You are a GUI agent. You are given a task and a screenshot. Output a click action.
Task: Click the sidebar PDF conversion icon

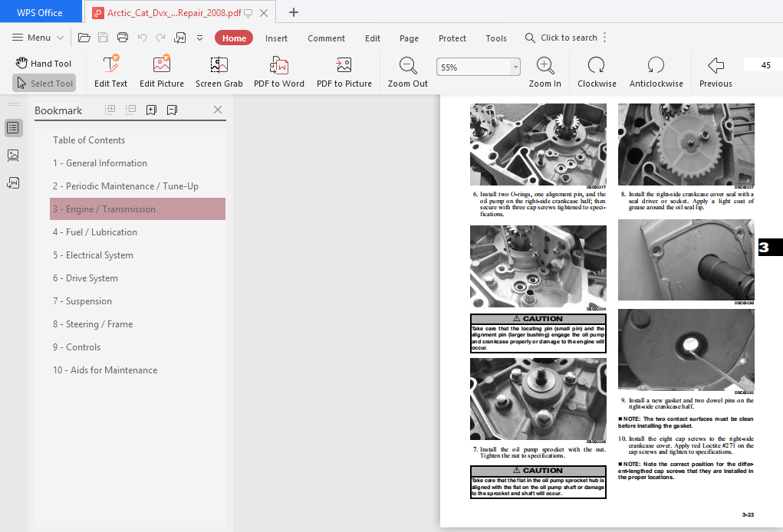(x=14, y=182)
